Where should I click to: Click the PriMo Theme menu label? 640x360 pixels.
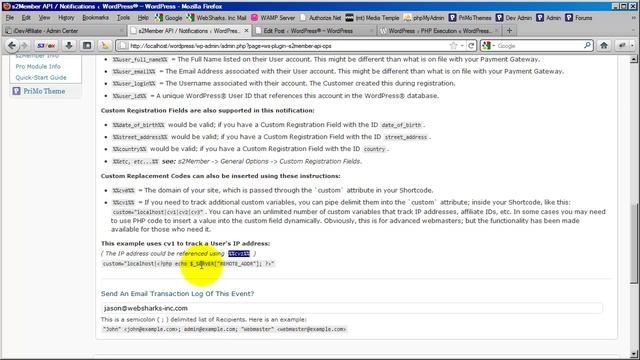click(44, 91)
